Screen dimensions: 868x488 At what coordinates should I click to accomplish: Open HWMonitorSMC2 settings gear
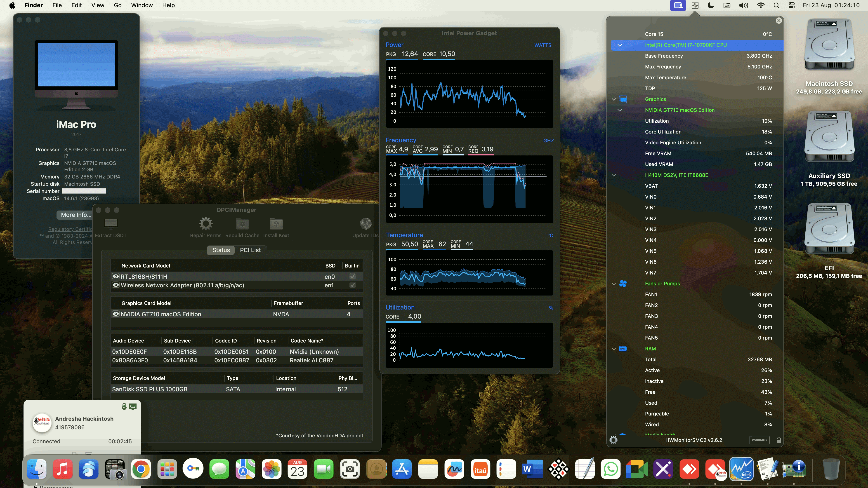coord(614,440)
